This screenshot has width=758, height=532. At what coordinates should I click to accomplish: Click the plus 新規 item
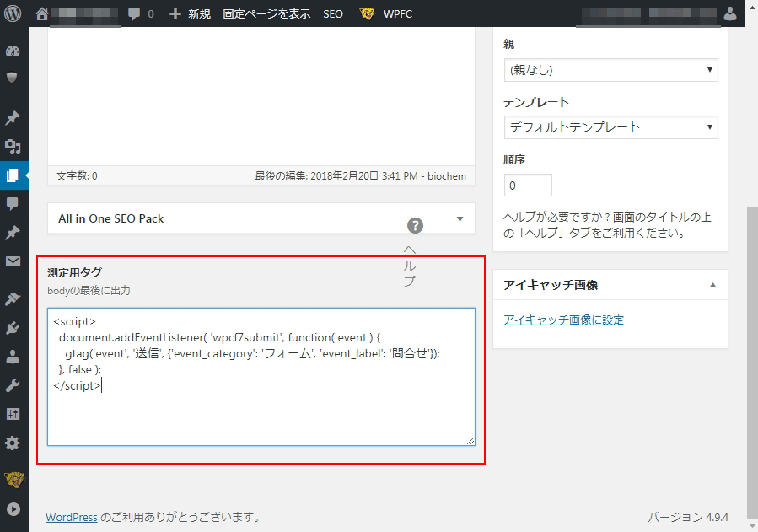tap(190, 14)
